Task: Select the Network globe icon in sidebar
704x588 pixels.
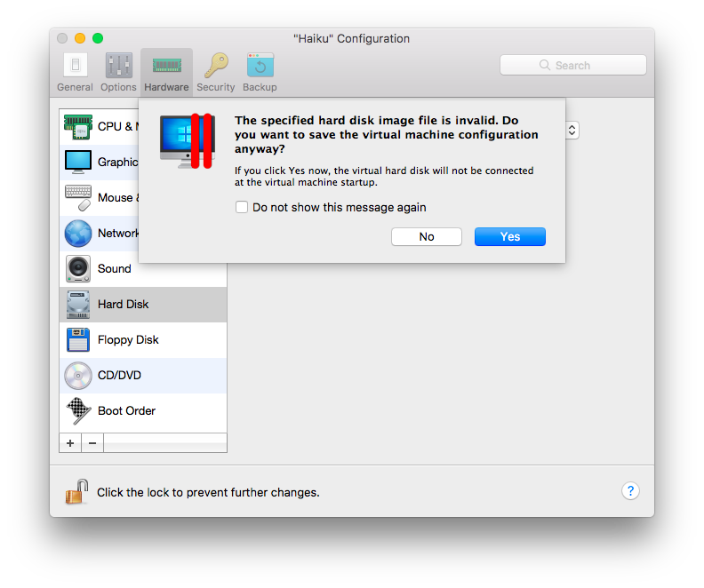Action: pyautogui.click(x=78, y=233)
